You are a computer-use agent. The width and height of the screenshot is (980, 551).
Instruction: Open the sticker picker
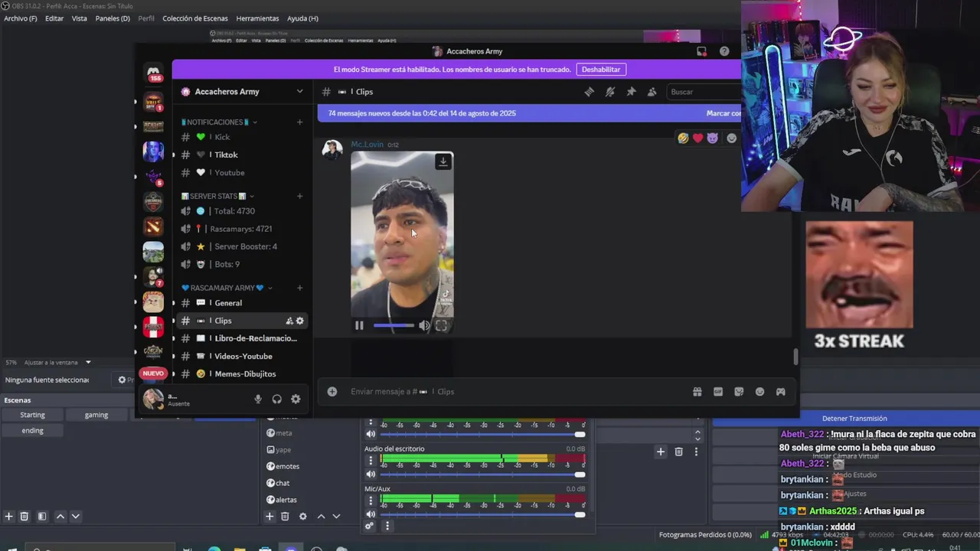739,391
